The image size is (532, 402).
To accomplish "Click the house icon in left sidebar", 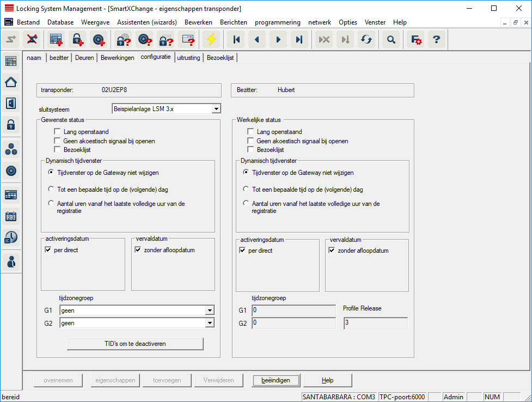I will (x=11, y=82).
